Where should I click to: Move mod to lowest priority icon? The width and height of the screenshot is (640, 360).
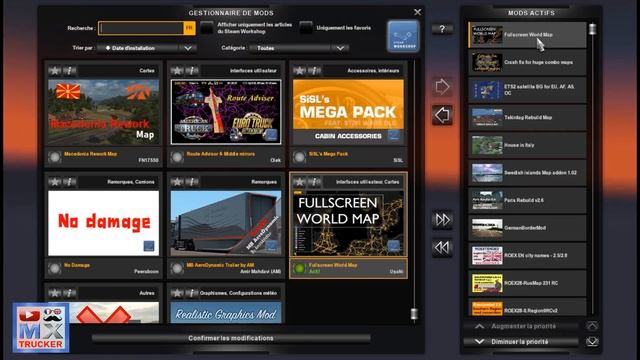tap(592, 341)
